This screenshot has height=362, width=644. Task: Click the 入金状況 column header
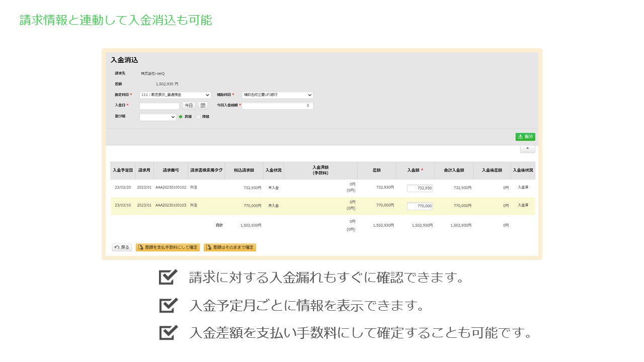click(273, 170)
